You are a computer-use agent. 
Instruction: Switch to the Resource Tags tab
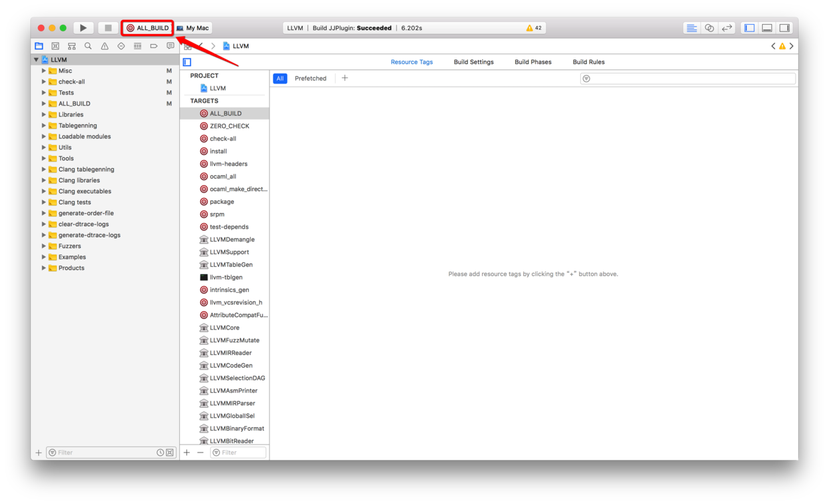pos(412,62)
